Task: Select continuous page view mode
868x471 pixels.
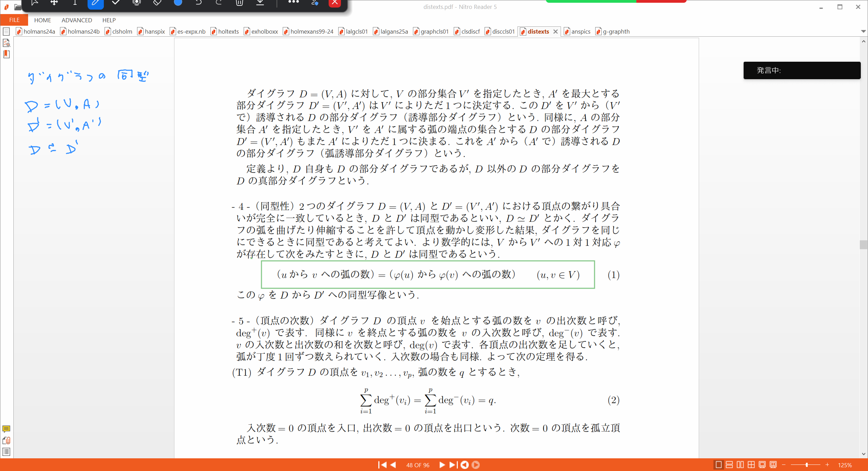Action: [x=730, y=465]
